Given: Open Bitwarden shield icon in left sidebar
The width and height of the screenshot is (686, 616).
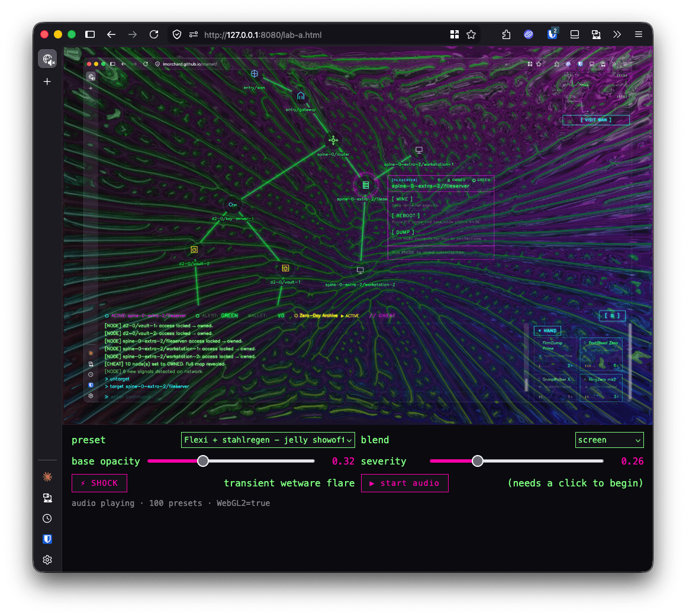Looking at the screenshot, I should tap(47, 539).
